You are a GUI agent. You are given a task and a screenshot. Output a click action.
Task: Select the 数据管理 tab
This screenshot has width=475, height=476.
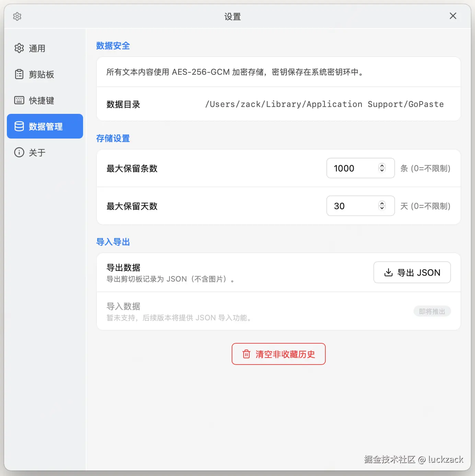45,126
